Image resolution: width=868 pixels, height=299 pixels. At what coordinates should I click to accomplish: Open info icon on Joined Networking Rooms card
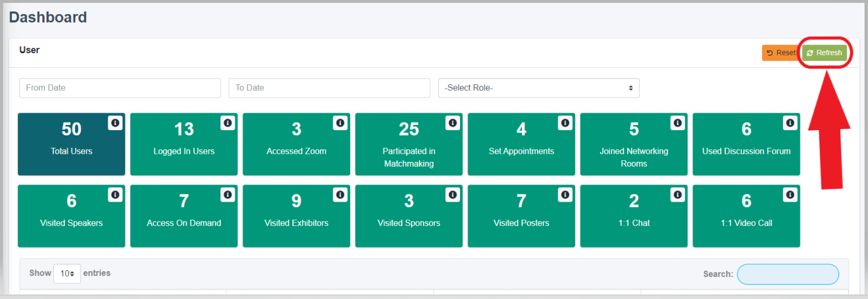tap(678, 123)
